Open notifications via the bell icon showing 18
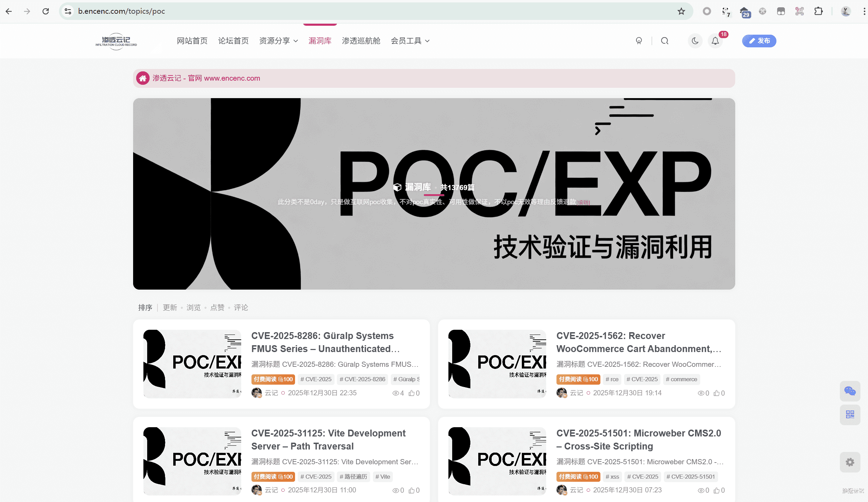The height and width of the screenshot is (502, 868). 715,40
